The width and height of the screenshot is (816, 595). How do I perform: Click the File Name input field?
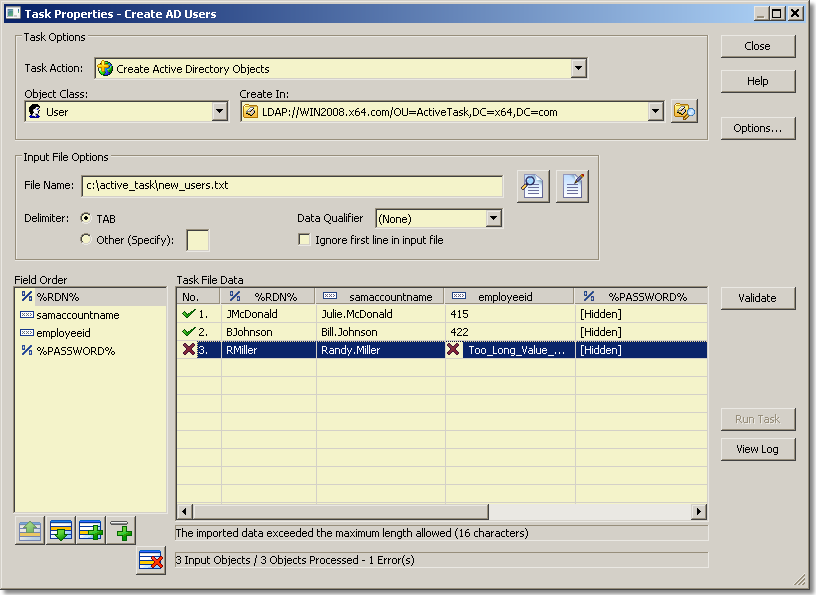pyautogui.click(x=292, y=186)
